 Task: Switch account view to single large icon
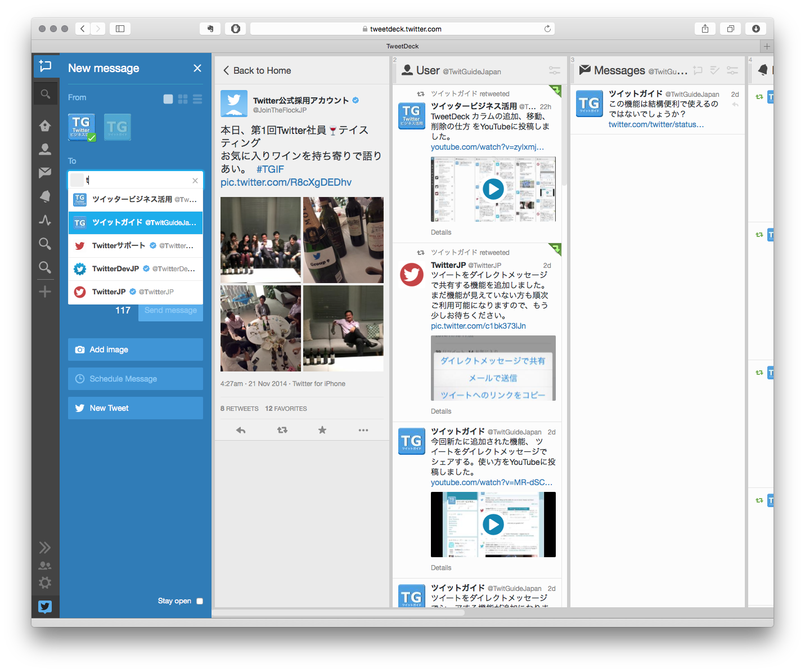click(x=168, y=99)
